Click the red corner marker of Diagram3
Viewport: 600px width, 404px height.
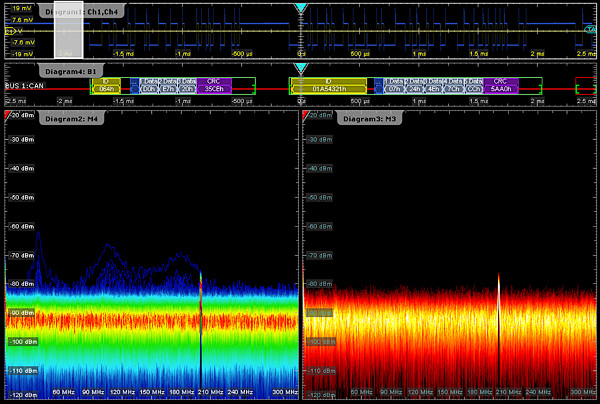pyautogui.click(x=305, y=115)
